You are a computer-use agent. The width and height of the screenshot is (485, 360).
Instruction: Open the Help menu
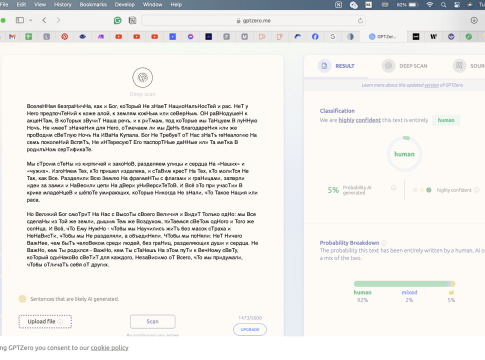(176, 5)
